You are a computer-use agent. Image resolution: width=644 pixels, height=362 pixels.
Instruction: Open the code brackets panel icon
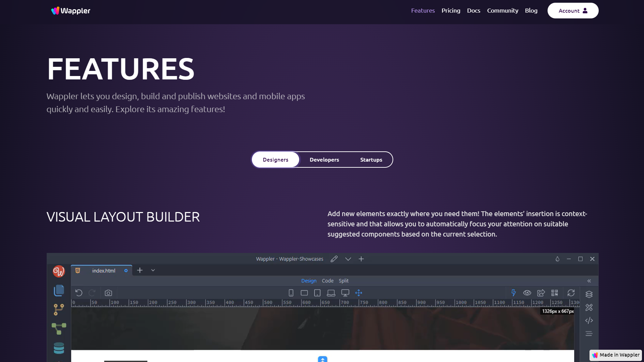[x=589, y=320]
